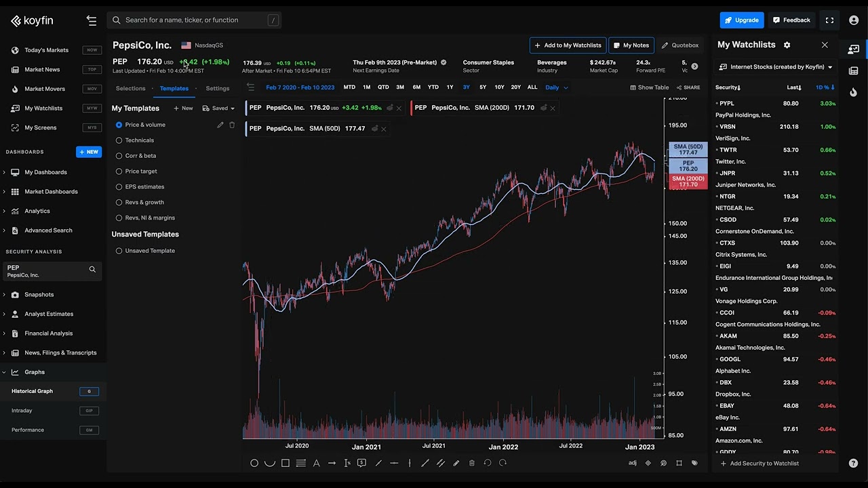Image resolution: width=868 pixels, height=488 pixels.
Task: Set chart range to ALL
Action: (532, 87)
